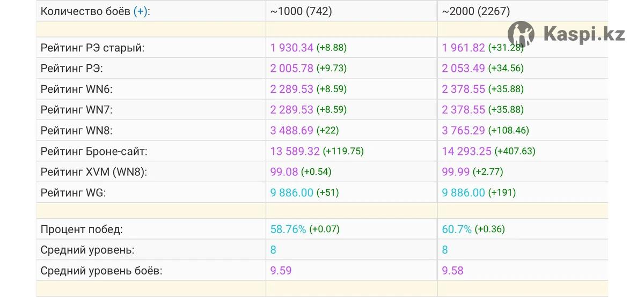
Task: Select the Рейтинг Броне-сайт label
Action: tap(94, 151)
